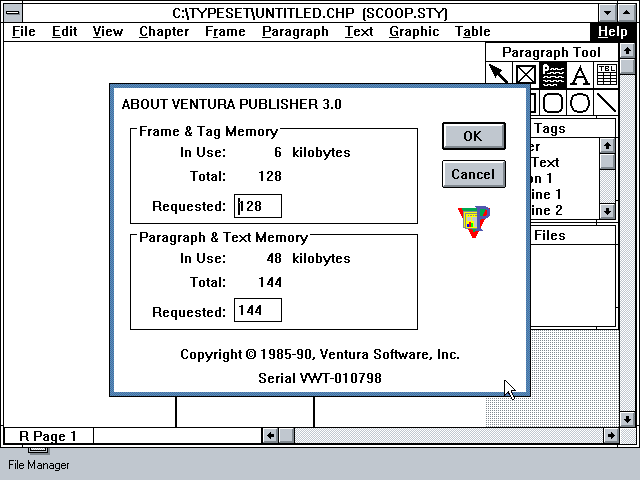The image size is (640, 480).
Task: Click Cancel in the About dialog
Action: [474, 174]
